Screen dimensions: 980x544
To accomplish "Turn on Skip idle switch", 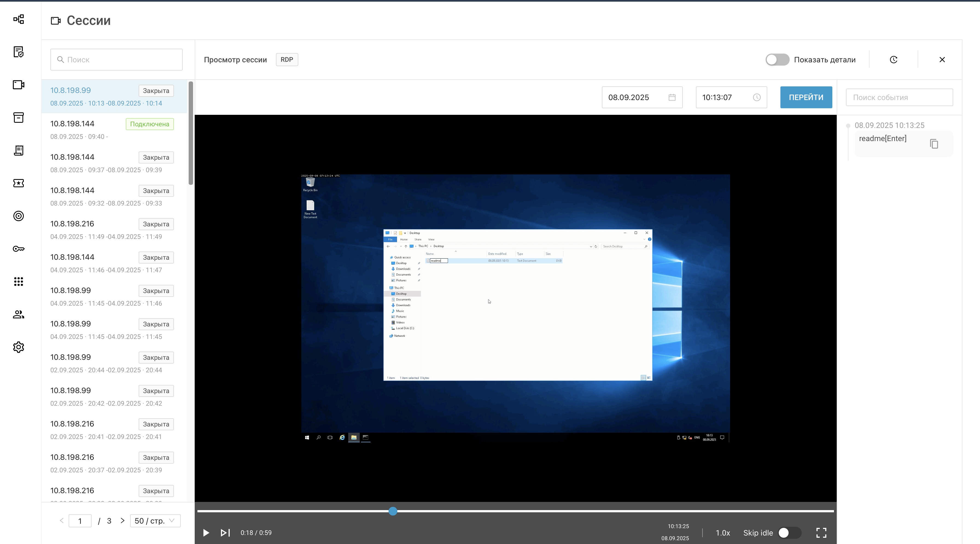I will point(789,533).
